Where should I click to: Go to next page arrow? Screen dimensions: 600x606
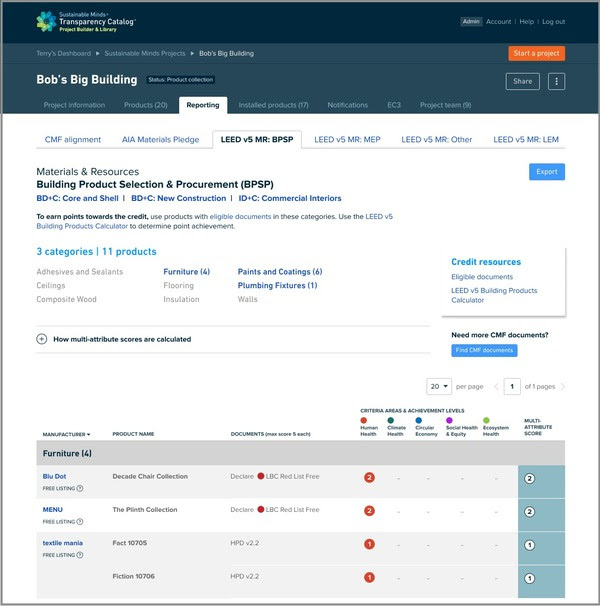(563, 386)
